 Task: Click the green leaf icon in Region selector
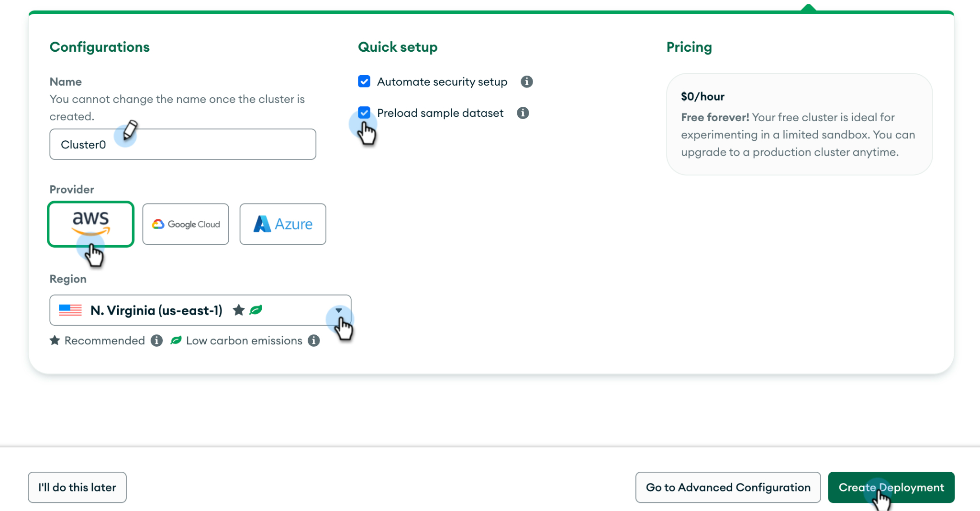click(256, 310)
